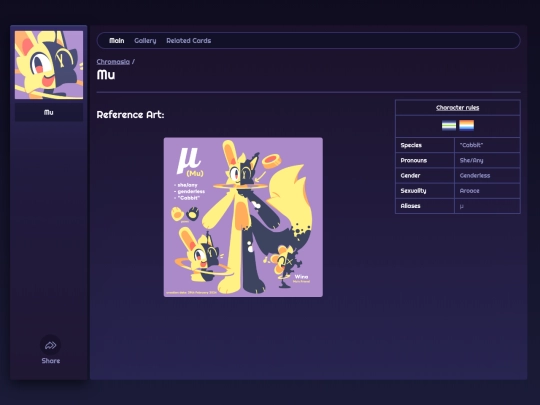
Task: Select the She/Any pronouns value
Action: [471, 160]
